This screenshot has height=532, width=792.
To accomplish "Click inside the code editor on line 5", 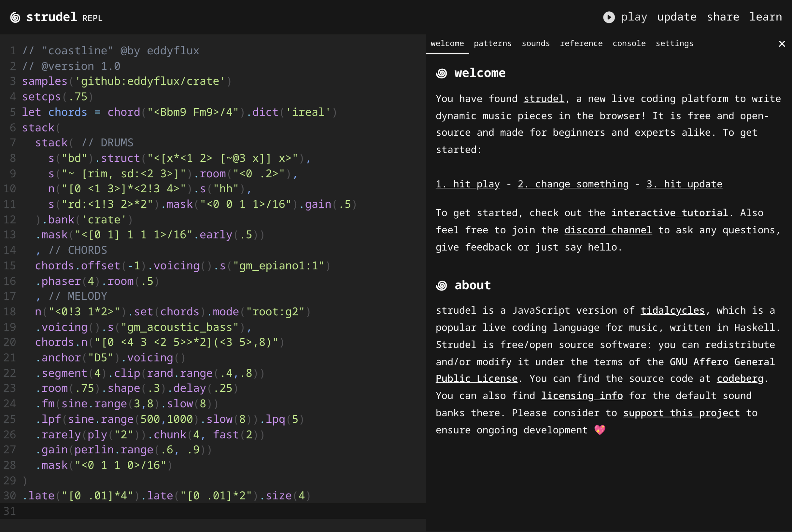I will tap(170, 112).
